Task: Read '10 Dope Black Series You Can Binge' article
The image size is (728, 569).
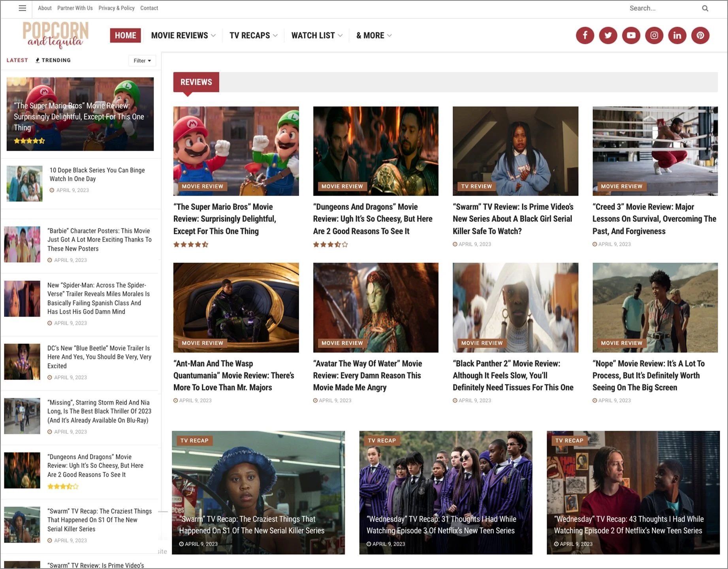Action: tap(97, 175)
